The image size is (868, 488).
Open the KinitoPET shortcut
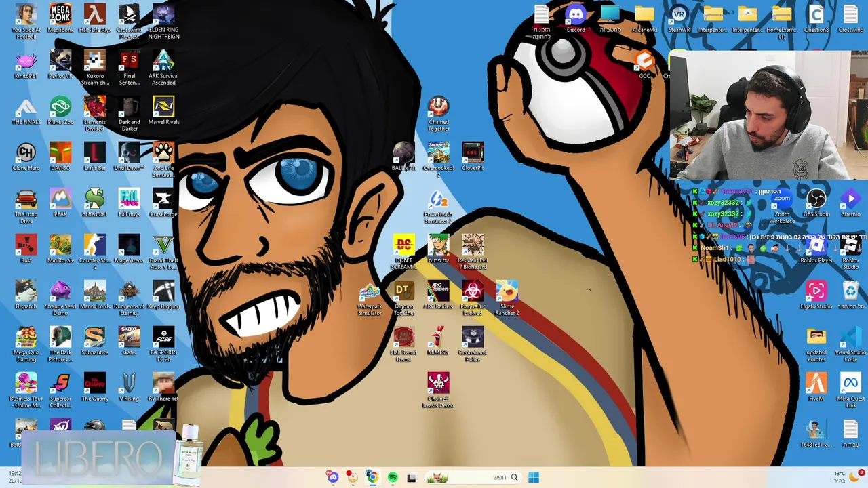click(26, 65)
